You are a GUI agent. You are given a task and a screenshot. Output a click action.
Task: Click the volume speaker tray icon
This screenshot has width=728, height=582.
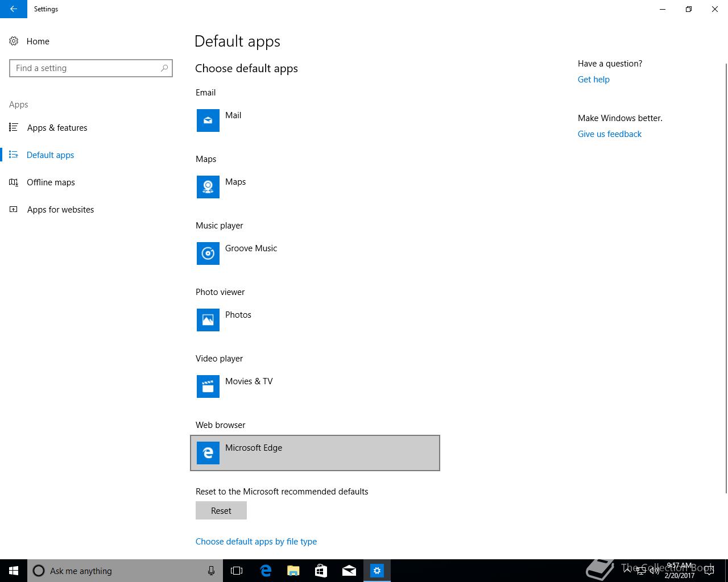654,571
